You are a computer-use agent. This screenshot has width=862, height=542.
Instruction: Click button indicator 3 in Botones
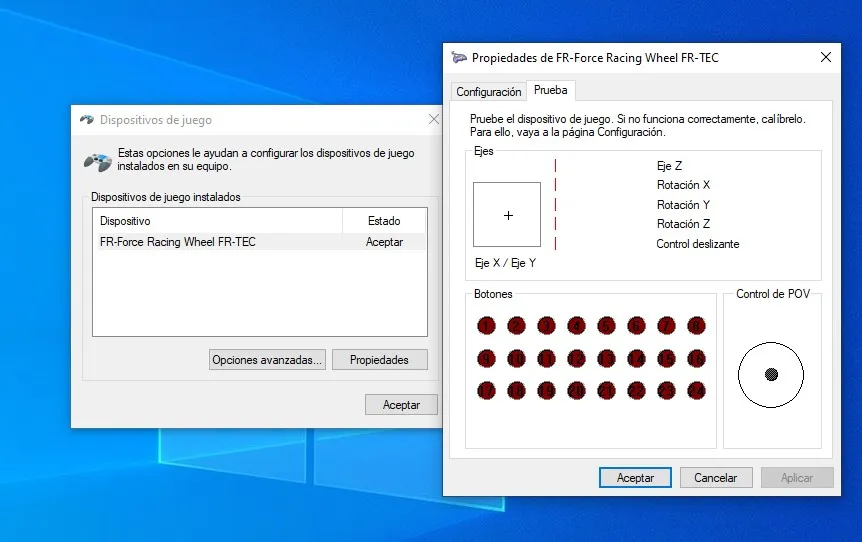546,326
